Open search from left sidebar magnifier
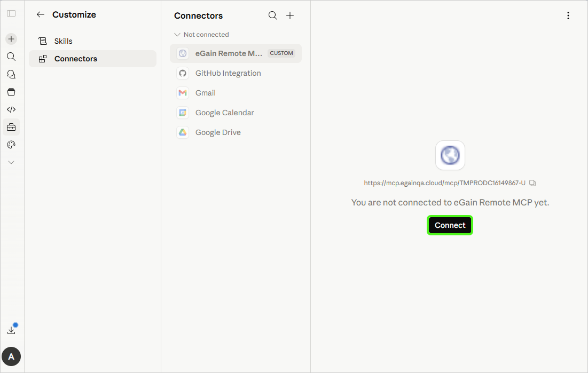This screenshot has width=588, height=373. tap(11, 57)
